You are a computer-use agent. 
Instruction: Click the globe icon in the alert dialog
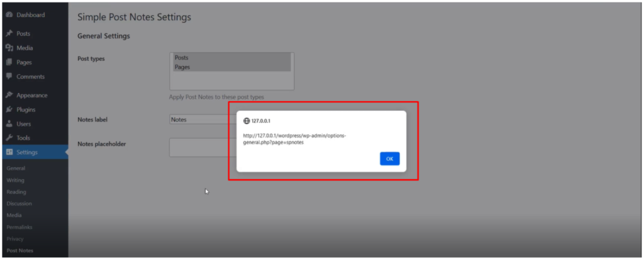247,121
